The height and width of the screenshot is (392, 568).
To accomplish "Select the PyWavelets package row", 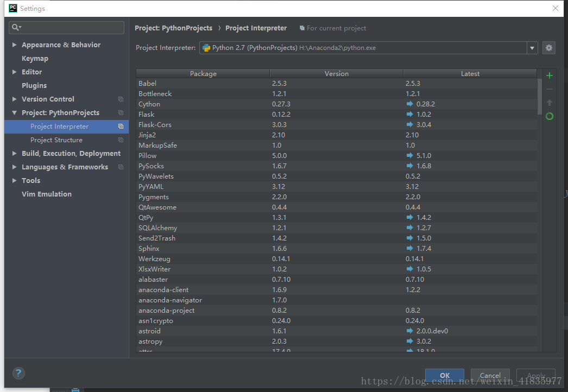I will click(337, 176).
